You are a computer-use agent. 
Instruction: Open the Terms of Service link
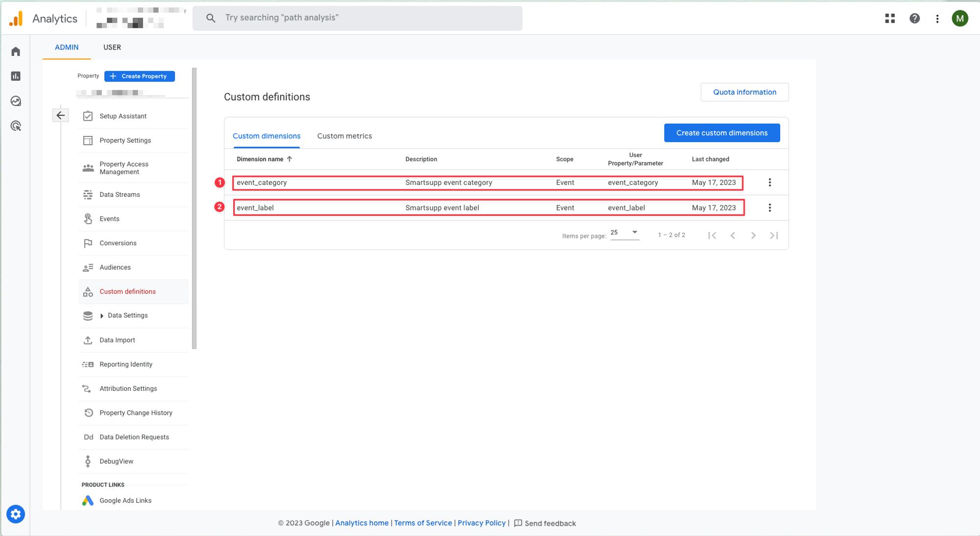coord(422,523)
